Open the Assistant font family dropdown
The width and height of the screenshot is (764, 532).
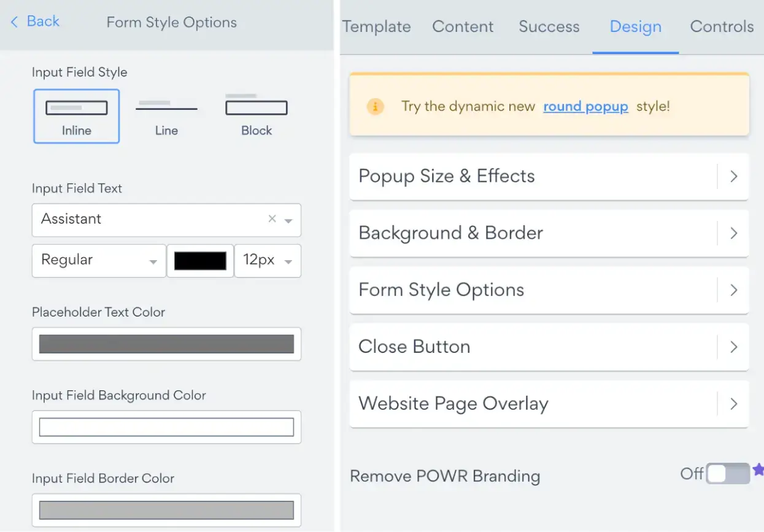click(x=288, y=220)
